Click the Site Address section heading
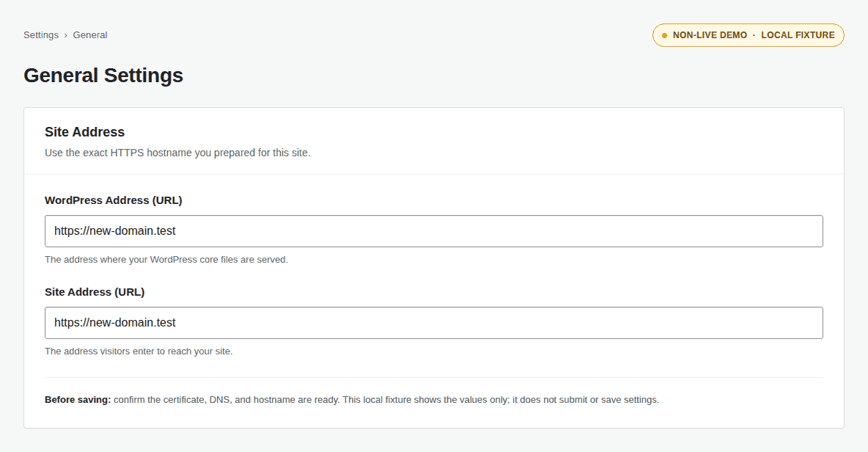Screen dimensions: 868x452 [x=85, y=132]
